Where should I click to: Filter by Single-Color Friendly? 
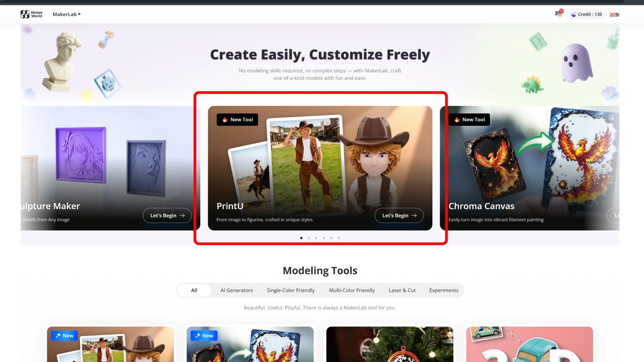point(290,290)
